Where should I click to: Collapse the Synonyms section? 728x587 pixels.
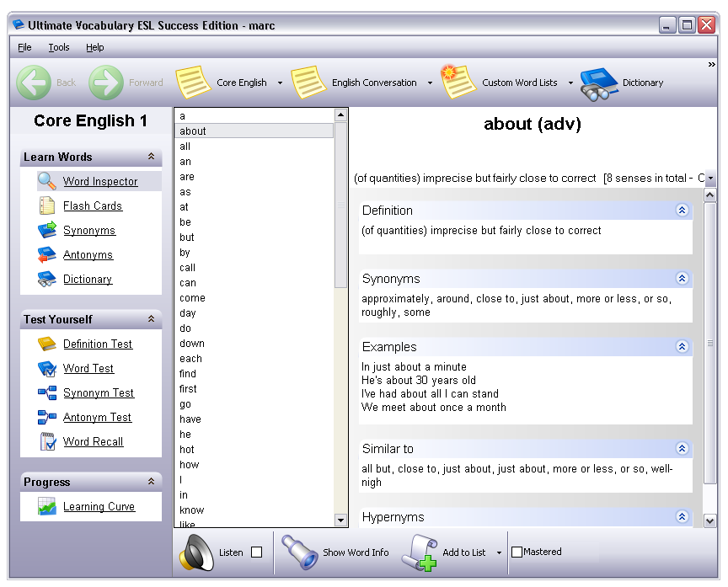pos(682,279)
